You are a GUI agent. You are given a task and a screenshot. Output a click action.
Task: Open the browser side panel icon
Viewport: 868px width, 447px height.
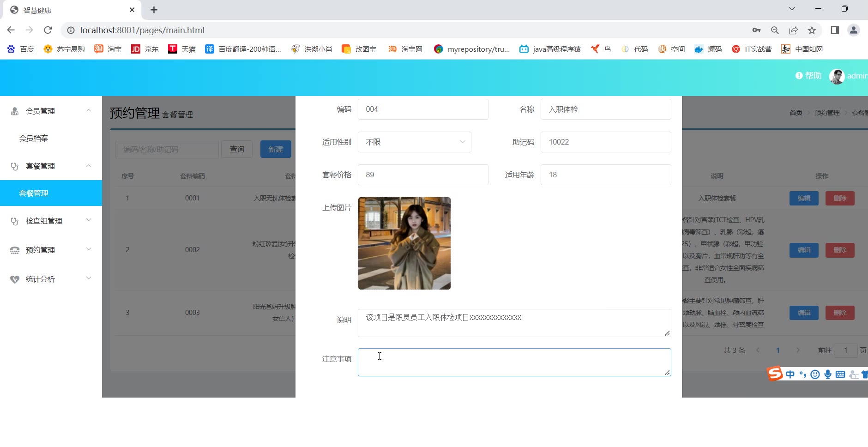[x=835, y=30]
